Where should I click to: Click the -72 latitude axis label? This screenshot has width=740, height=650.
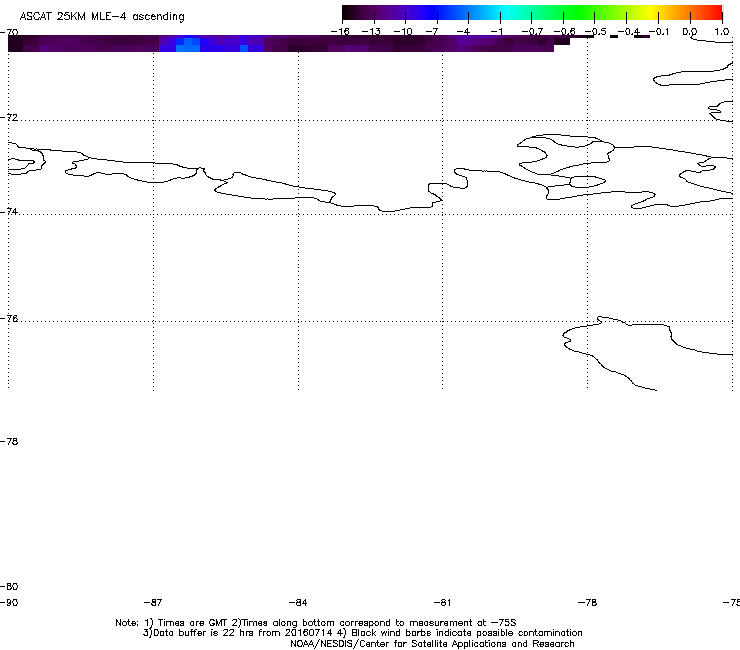(9, 117)
